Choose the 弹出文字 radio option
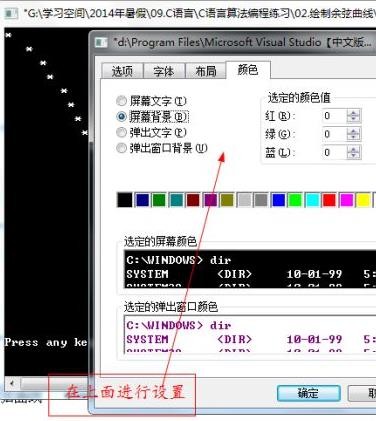The image size is (376, 421). (x=121, y=132)
